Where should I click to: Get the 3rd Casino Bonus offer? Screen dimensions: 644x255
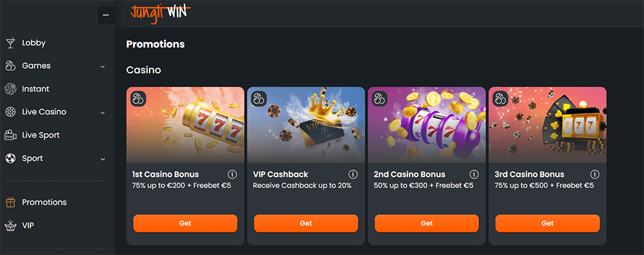[547, 223]
